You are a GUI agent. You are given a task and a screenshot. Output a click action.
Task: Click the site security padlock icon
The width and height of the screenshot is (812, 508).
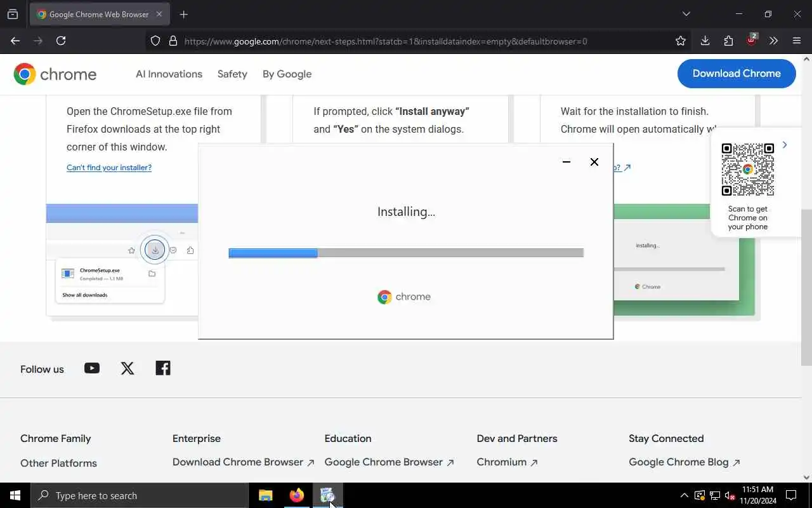[x=173, y=41]
